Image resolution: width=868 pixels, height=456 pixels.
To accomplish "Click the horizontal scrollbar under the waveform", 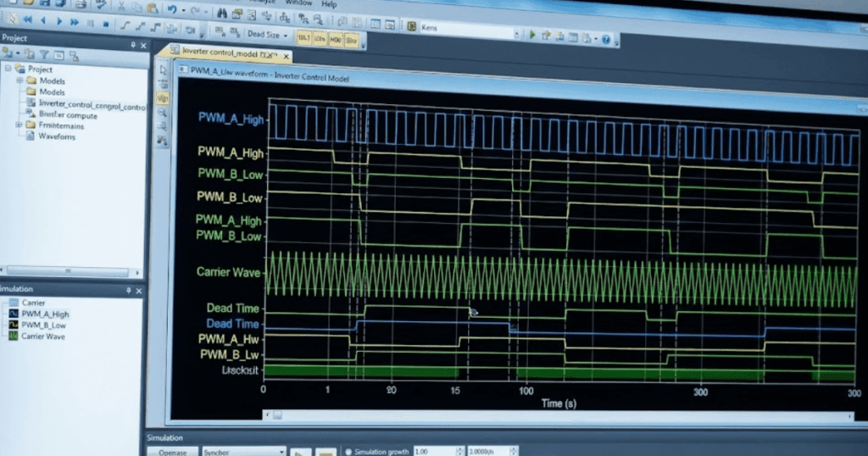I will point(551,414).
